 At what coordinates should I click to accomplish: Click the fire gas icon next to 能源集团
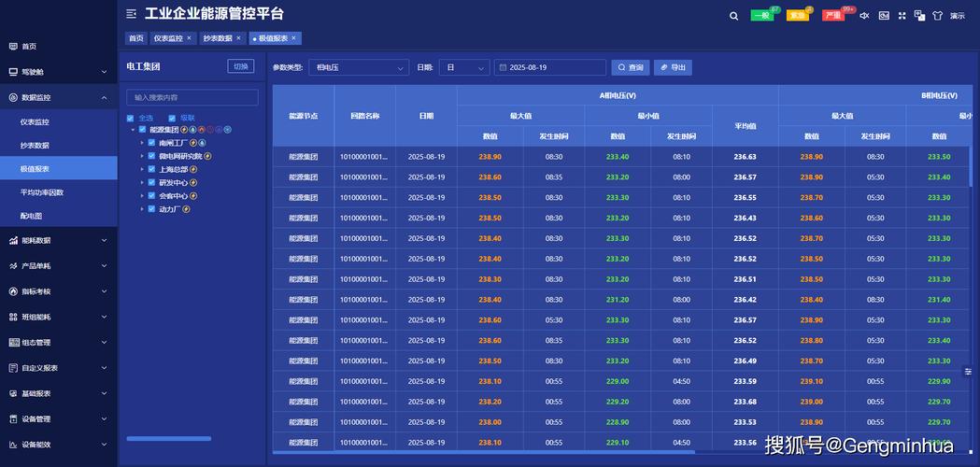coord(201,130)
